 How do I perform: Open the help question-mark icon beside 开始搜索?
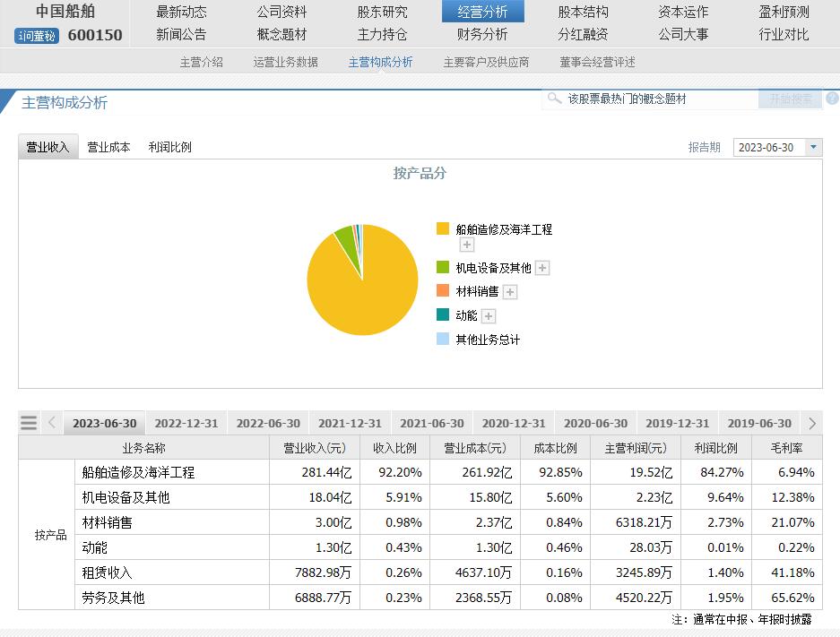click(x=834, y=99)
